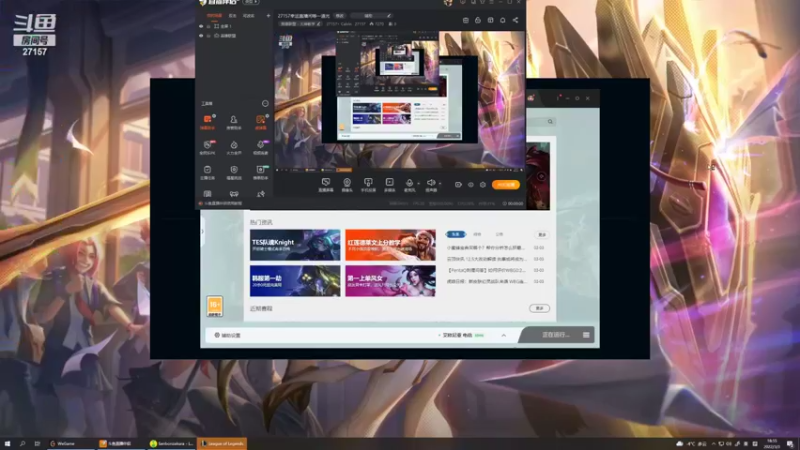Image resolution: width=800 pixels, height=450 pixels.
Task: Edit the stream title with the pencil icon
Action: [x=389, y=16]
